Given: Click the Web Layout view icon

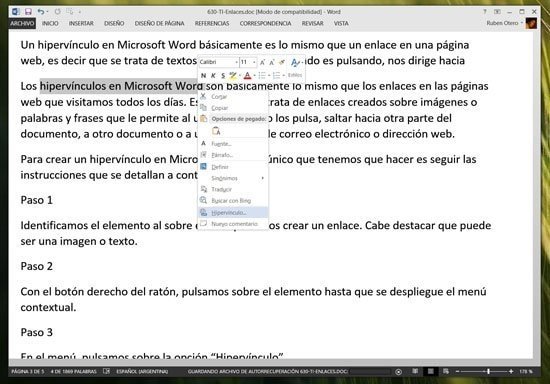Looking at the screenshot, I should (x=446, y=371).
